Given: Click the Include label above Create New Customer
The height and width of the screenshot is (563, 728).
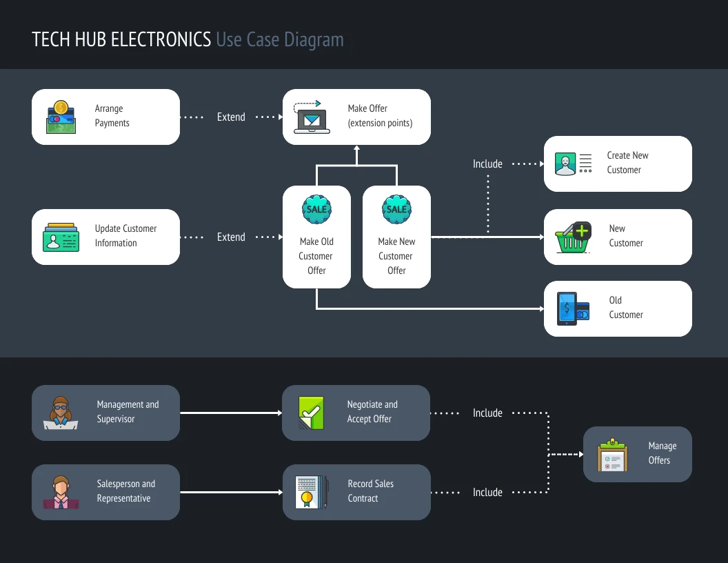Looking at the screenshot, I should coord(487,164).
